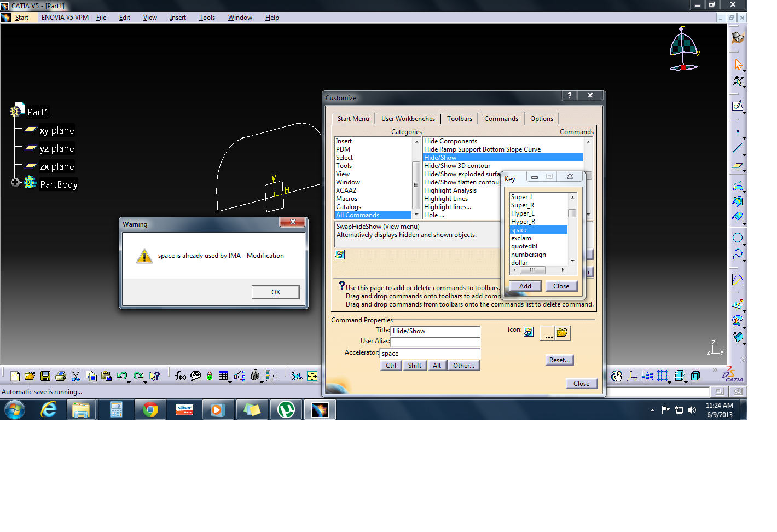Click the Fit All In icon

(312, 376)
